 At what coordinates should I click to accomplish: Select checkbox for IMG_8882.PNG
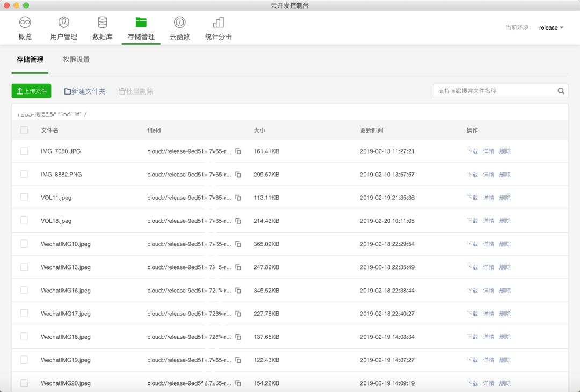click(24, 174)
